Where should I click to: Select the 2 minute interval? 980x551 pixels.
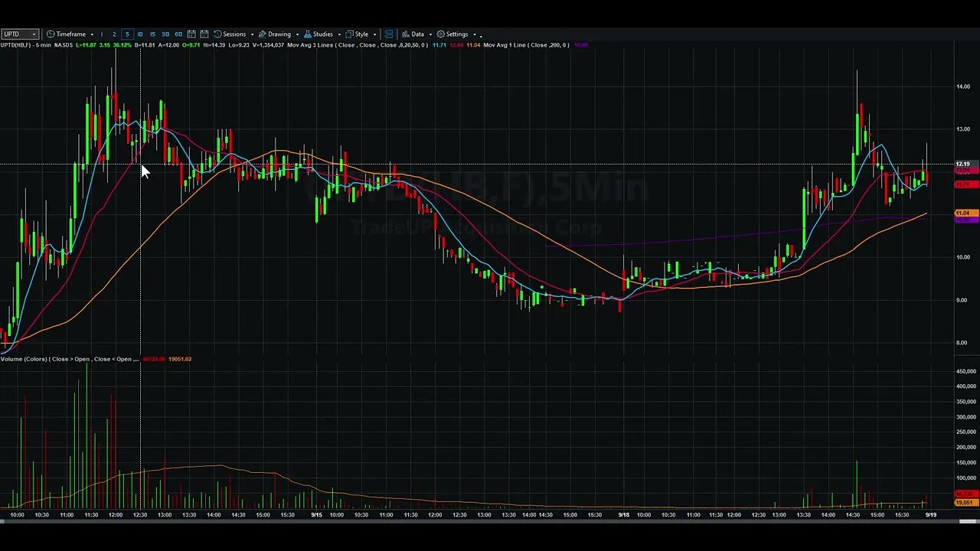(x=114, y=34)
